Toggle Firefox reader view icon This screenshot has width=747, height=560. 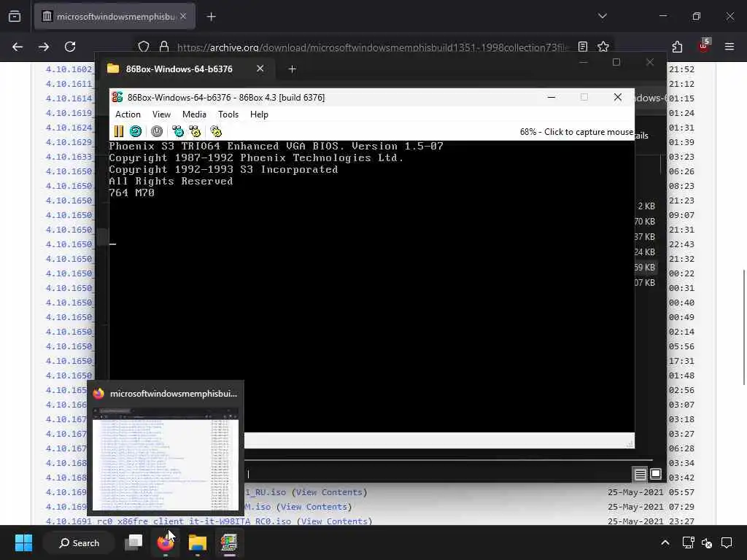(583, 47)
